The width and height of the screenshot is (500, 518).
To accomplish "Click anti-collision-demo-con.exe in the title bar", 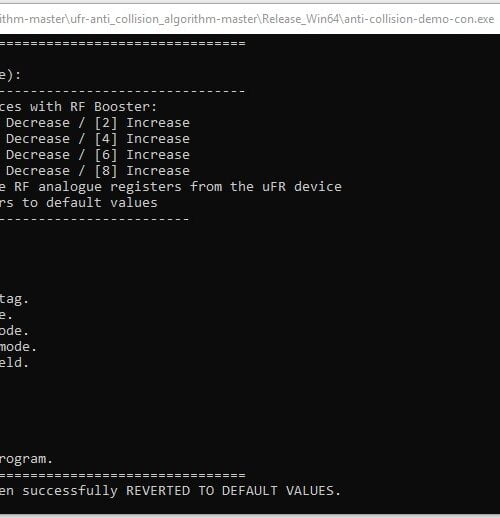I will [419, 19].
